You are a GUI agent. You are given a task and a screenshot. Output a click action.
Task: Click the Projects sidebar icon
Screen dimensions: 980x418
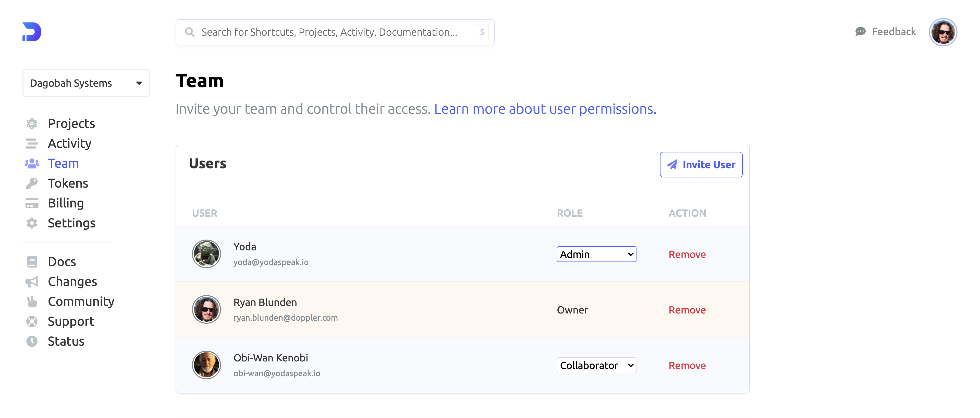tap(32, 124)
